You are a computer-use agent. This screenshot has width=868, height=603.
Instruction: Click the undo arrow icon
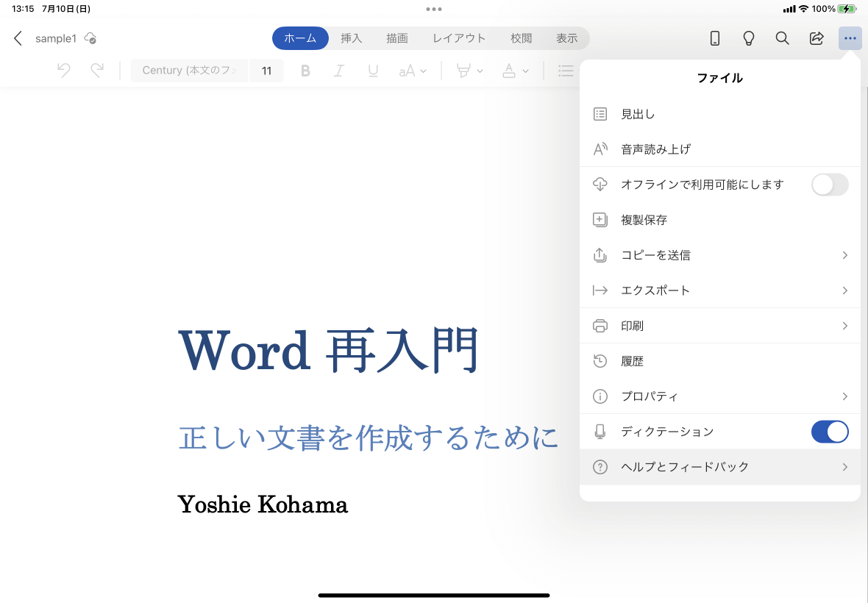(x=64, y=71)
